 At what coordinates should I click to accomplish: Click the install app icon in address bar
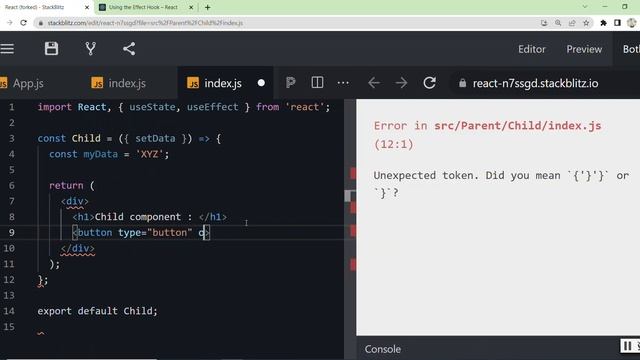(x=544, y=23)
